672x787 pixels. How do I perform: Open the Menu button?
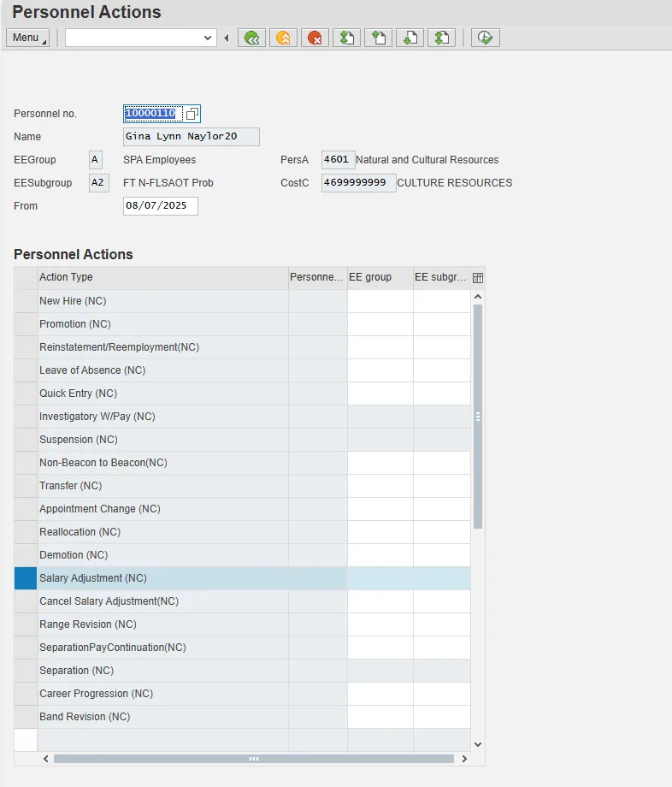27,38
